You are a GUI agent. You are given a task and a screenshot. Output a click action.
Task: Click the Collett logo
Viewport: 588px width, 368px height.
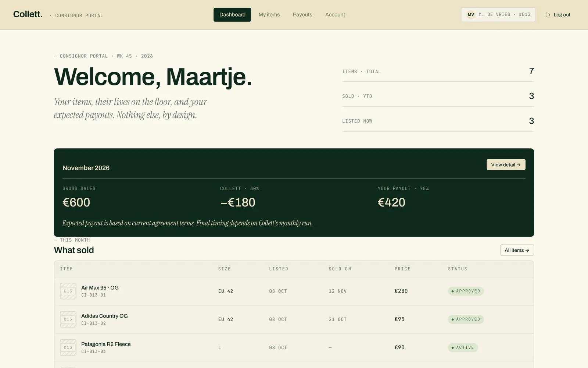28,14
